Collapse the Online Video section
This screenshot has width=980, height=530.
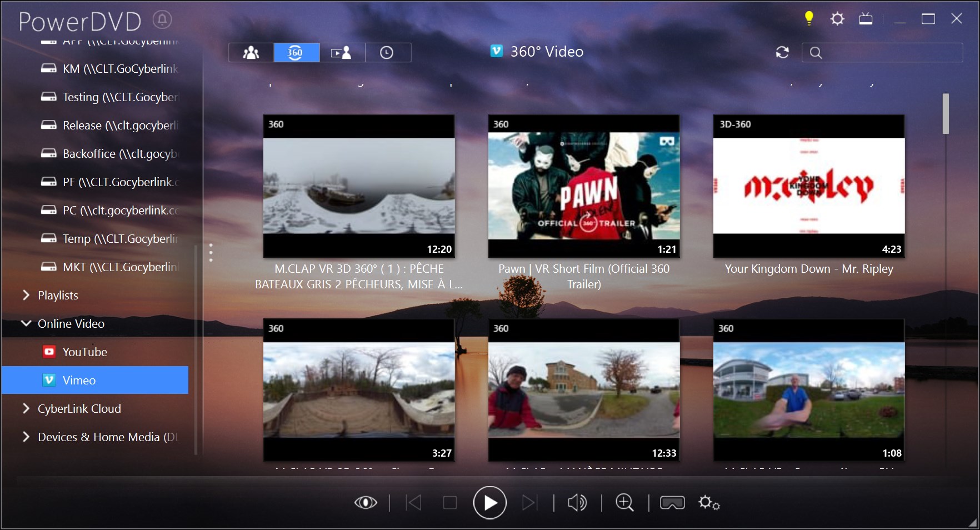[x=25, y=323]
